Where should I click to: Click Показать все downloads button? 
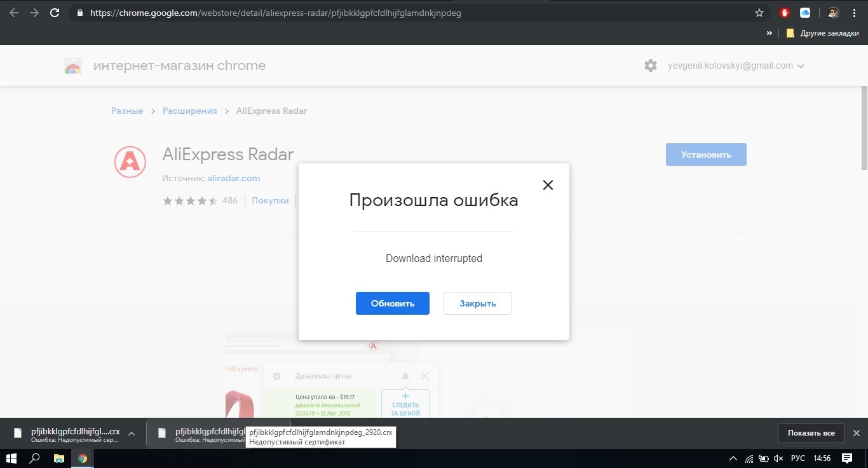(811, 433)
